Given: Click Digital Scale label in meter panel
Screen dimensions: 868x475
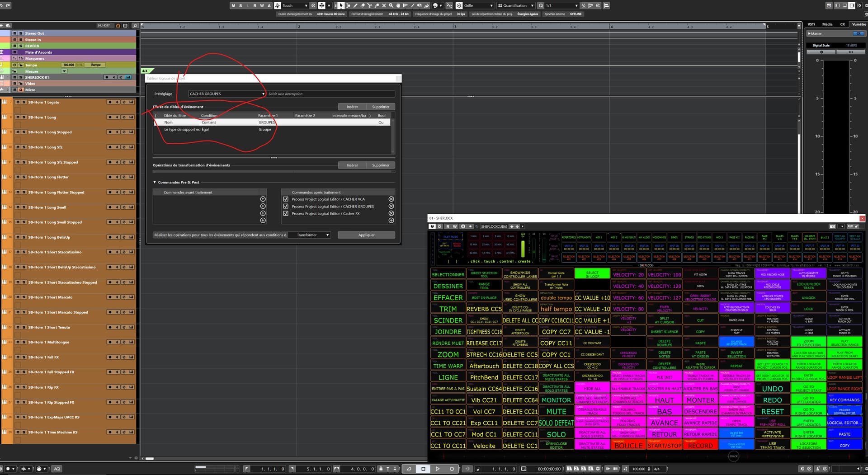Looking at the screenshot, I should 821,45.
